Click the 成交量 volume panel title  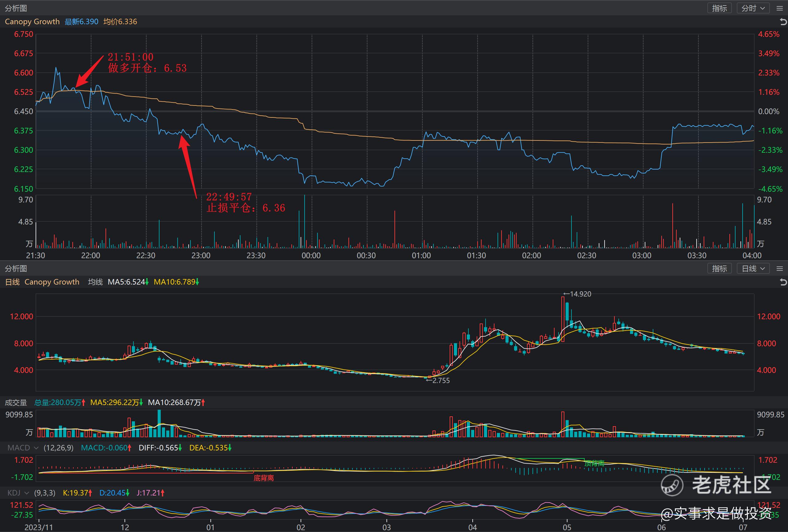tap(16, 403)
